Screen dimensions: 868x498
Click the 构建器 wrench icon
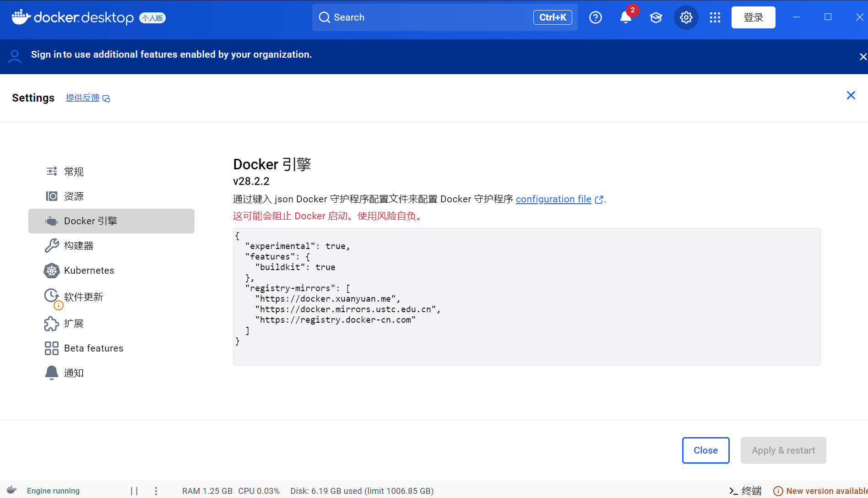coord(52,245)
